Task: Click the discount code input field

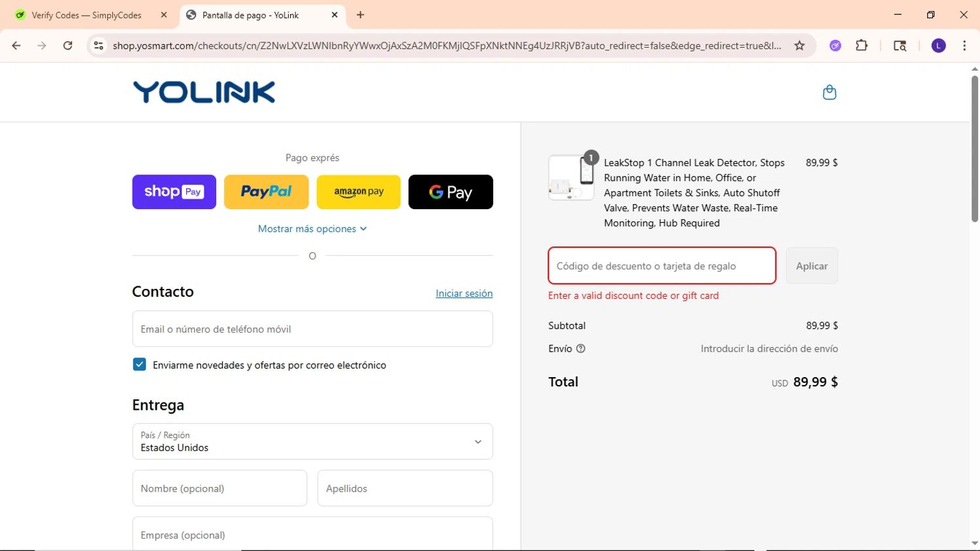Action: (x=662, y=266)
